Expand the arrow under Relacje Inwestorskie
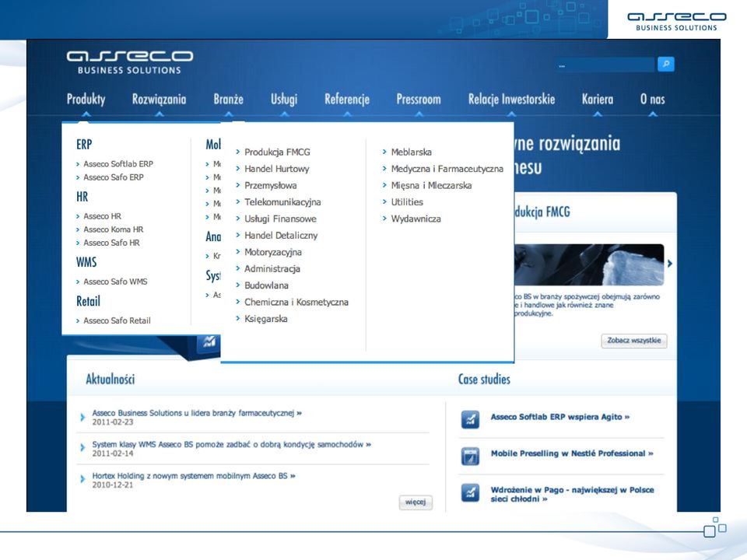This screenshot has width=747, height=560. [x=512, y=114]
